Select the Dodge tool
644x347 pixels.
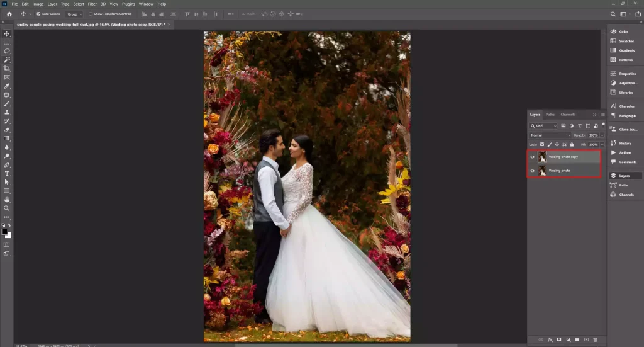[x=6, y=156]
